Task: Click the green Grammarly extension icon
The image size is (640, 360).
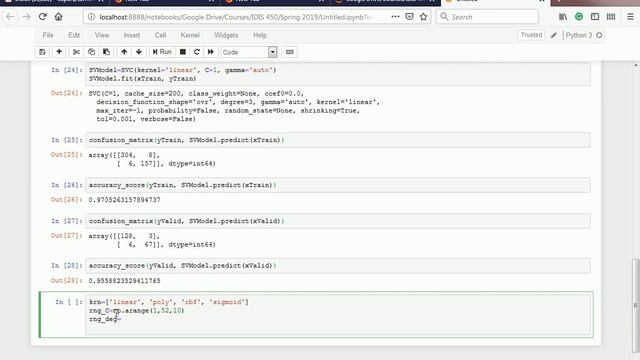Action: pyautogui.click(x=579, y=17)
